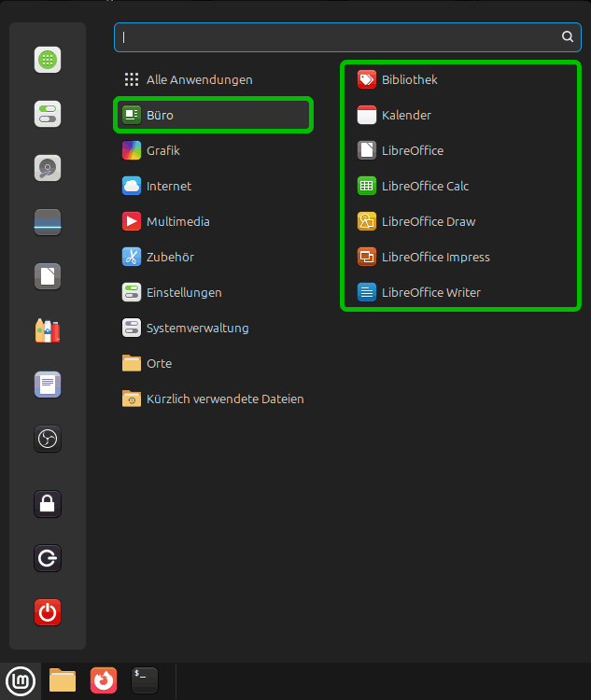The height and width of the screenshot is (700, 591).
Task: Open OBS Studio from the favorites sidebar
Action: [x=48, y=439]
